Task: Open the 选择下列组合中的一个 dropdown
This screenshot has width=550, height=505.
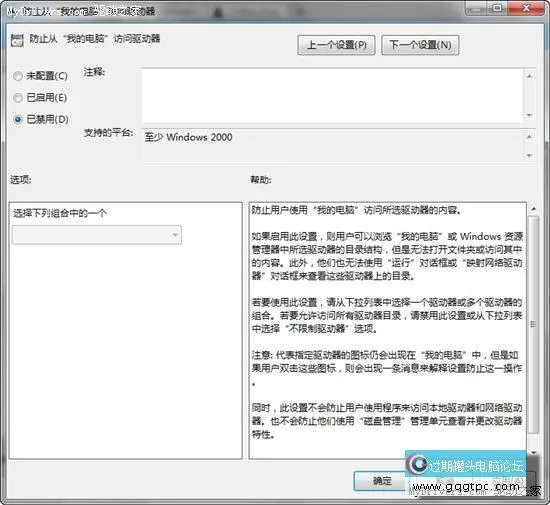Action: tap(97, 235)
